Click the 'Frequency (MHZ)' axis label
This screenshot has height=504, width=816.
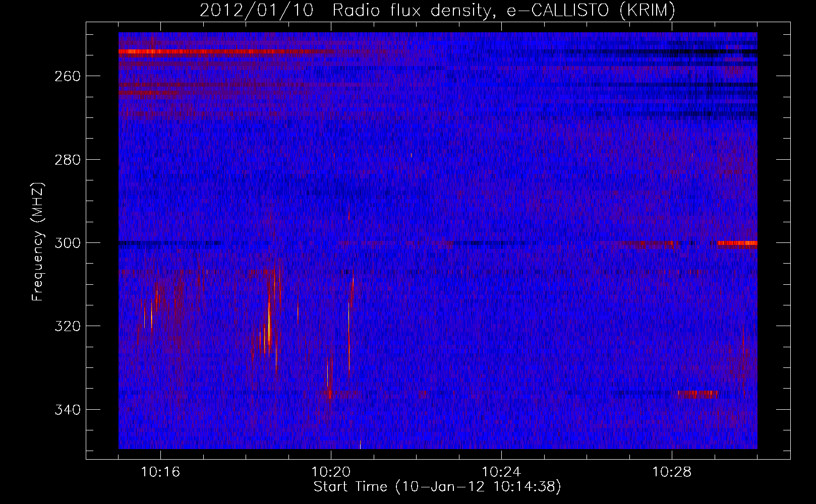click(x=38, y=242)
